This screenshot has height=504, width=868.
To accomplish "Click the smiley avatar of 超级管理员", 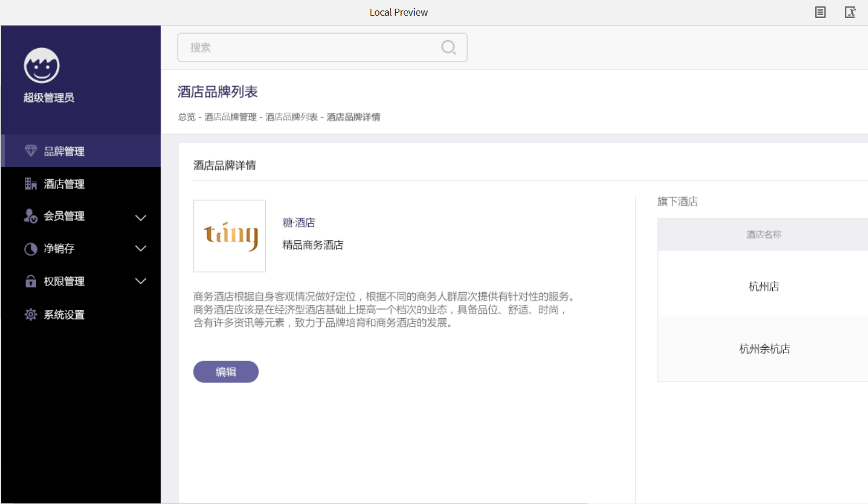I will pos(42,66).
